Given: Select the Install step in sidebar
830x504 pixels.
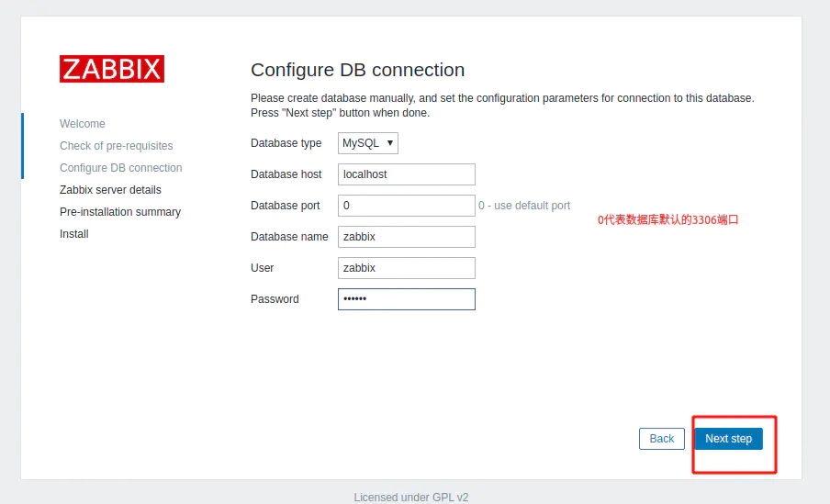Looking at the screenshot, I should [74, 234].
